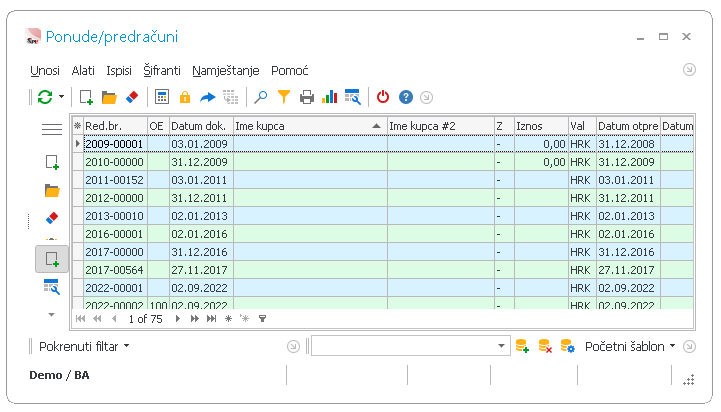Go to first record in navigator

tap(80, 319)
